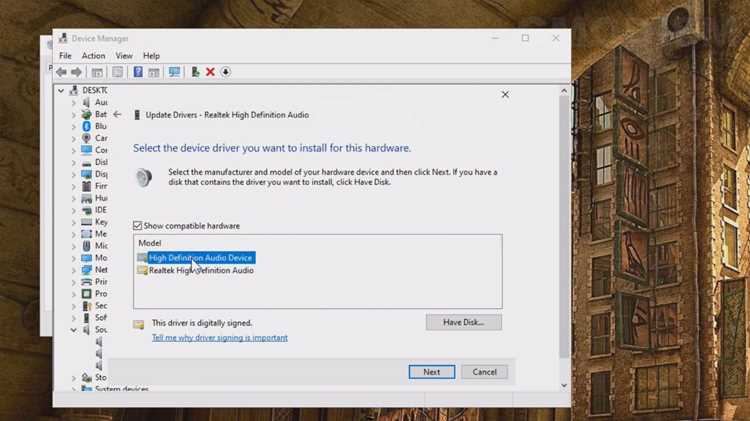Click the Have Disk button
This screenshot has height=421, width=750.
pos(463,322)
